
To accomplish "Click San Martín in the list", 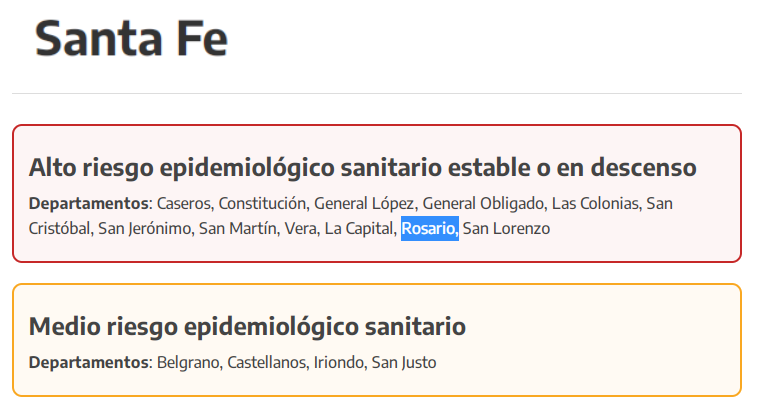I will pyautogui.click(x=237, y=229).
